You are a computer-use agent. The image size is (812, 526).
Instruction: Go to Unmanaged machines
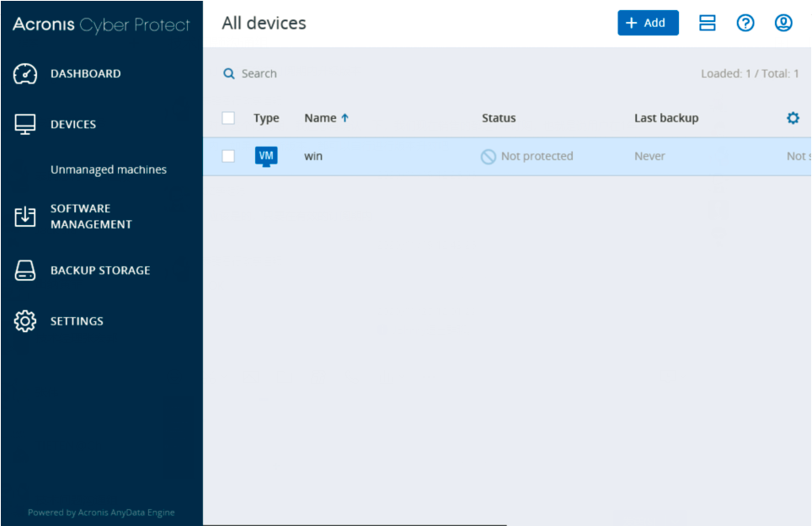click(x=109, y=169)
